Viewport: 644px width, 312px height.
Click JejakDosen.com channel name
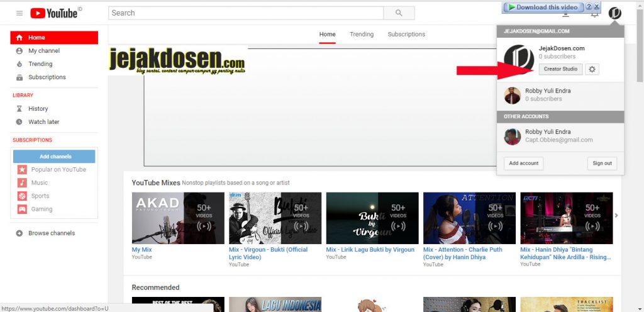pyautogui.click(x=562, y=48)
